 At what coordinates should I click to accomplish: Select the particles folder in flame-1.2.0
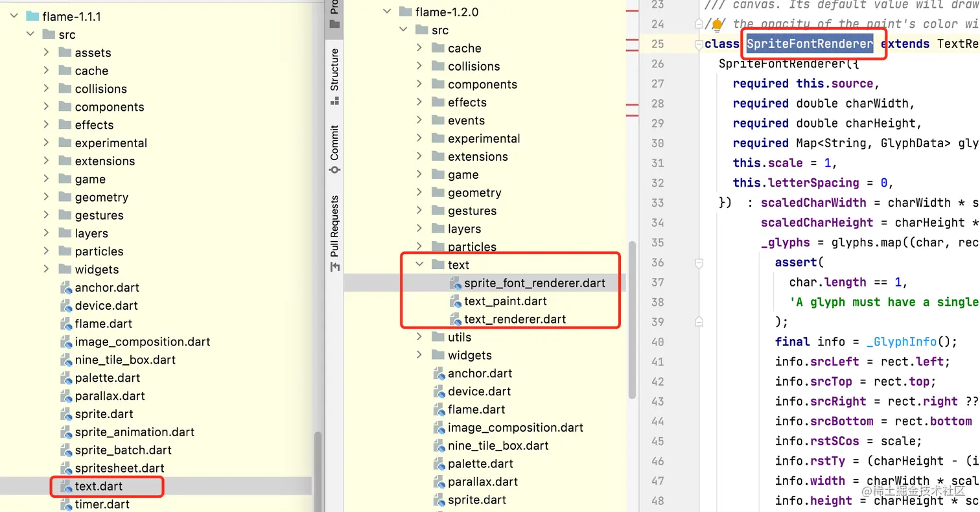click(472, 247)
